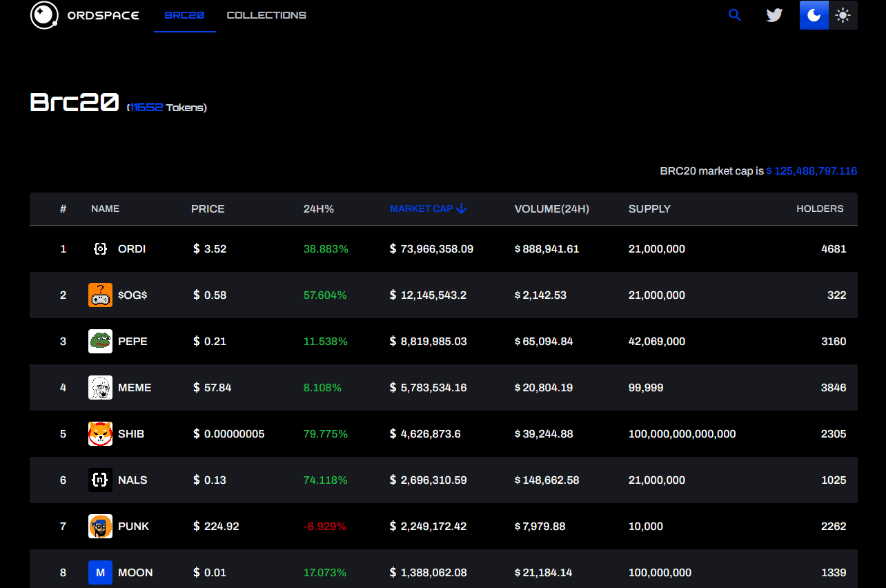Viewport: 886px width, 588px height.
Task: Open the PEPE token name
Action: [132, 341]
